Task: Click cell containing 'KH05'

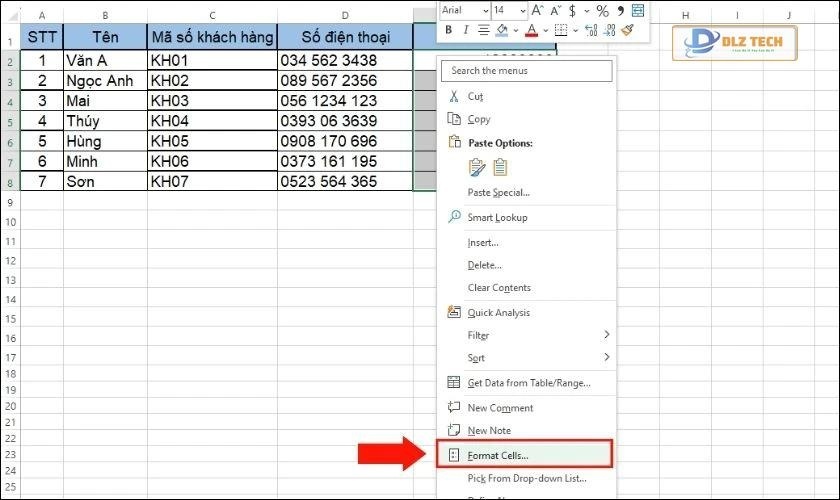Action: (x=212, y=141)
